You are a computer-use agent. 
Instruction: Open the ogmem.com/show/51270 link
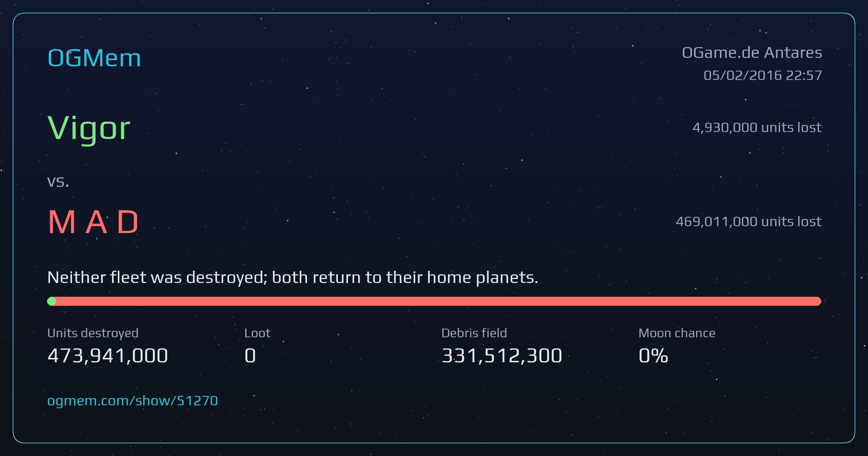pos(132,401)
